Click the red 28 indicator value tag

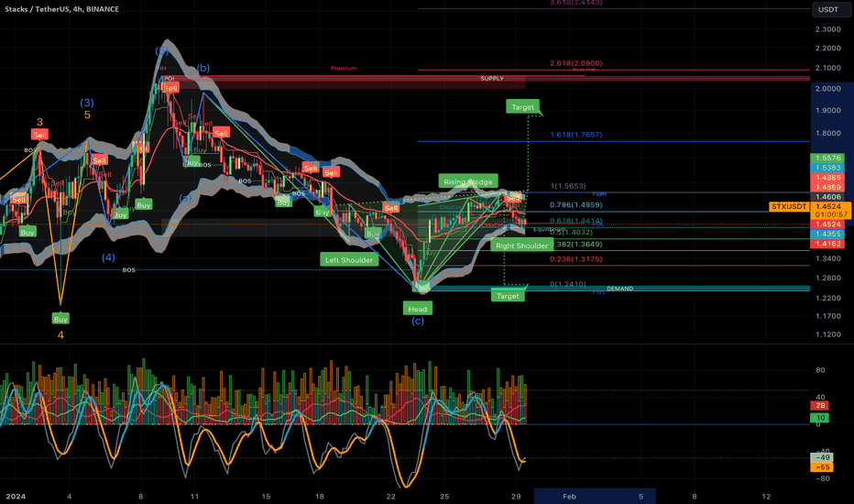pos(820,405)
